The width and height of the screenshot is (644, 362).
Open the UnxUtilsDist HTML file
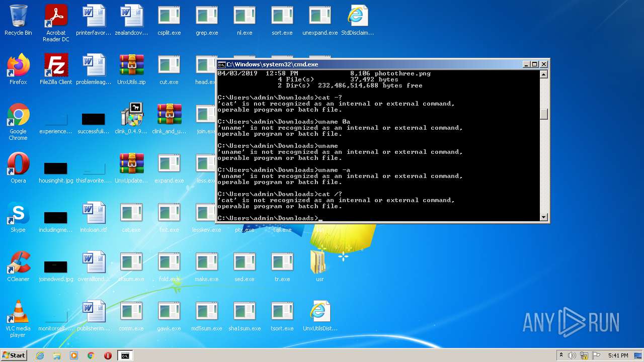click(320, 316)
